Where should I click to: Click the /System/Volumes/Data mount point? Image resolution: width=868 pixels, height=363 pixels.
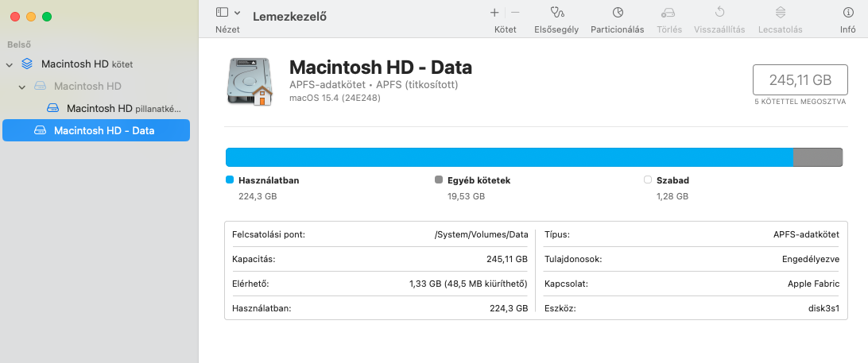point(481,234)
